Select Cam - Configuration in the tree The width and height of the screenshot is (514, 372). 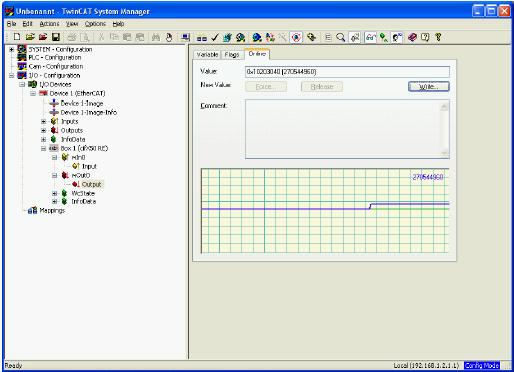click(x=56, y=66)
